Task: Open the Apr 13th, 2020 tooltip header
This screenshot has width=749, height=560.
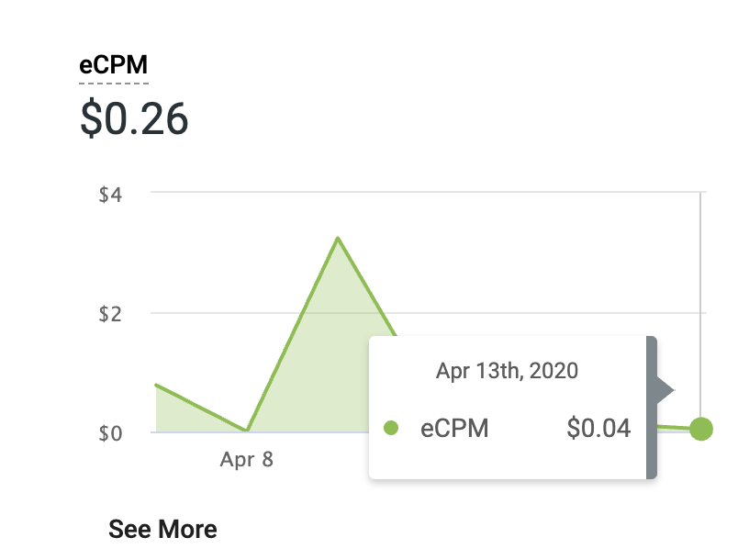Action: point(508,371)
